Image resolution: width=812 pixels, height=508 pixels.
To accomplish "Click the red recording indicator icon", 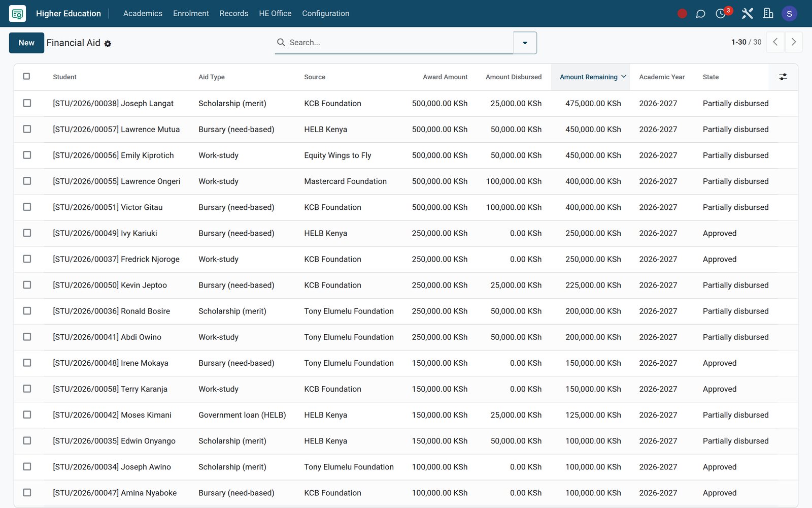I will point(682,14).
